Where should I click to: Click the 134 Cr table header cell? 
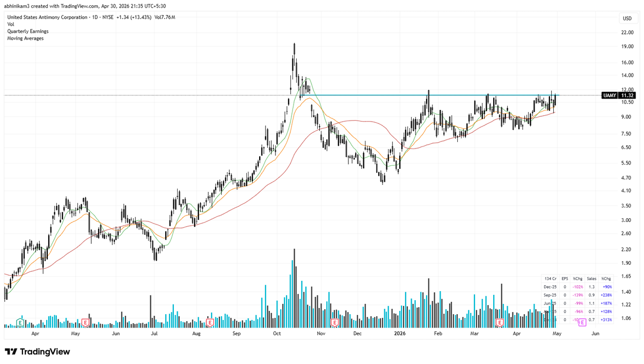click(550, 279)
